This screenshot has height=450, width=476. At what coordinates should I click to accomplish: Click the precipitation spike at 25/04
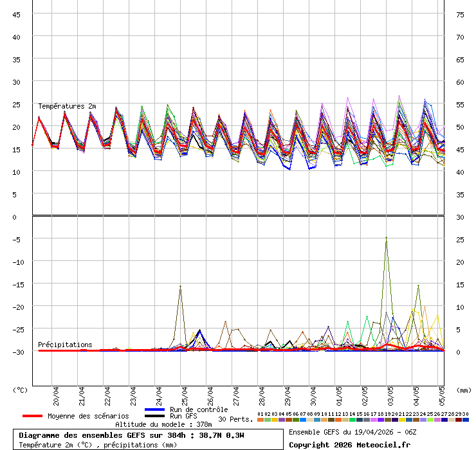[x=180, y=287]
